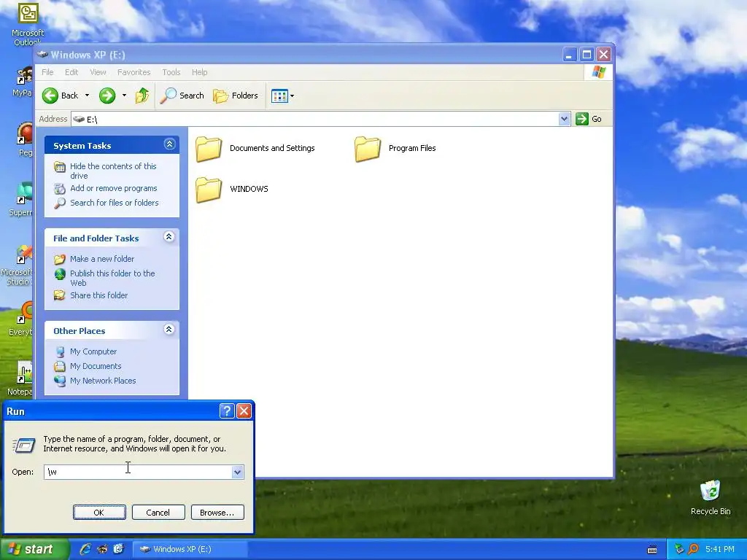The height and width of the screenshot is (560, 747).
Task: Expand the Address bar dropdown list
Action: (x=564, y=119)
